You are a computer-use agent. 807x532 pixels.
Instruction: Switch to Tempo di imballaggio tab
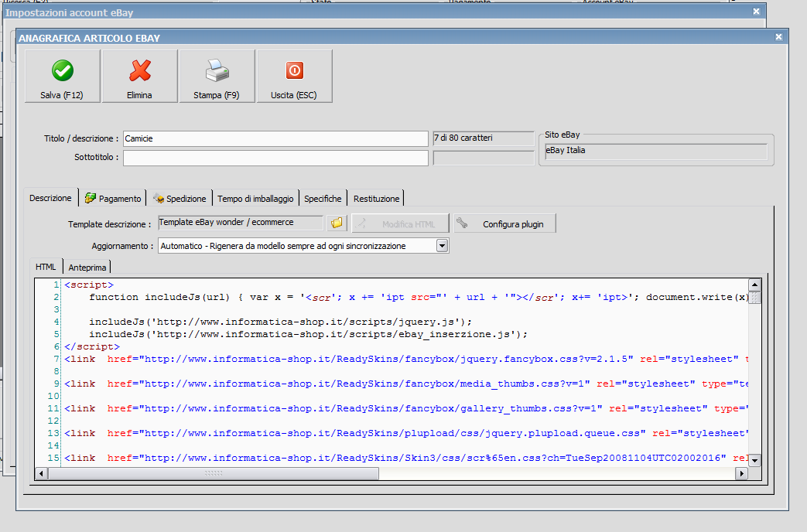[x=255, y=199]
